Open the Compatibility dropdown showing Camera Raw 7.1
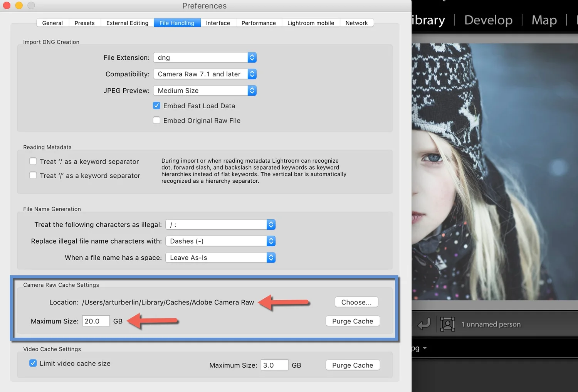 tap(205, 74)
